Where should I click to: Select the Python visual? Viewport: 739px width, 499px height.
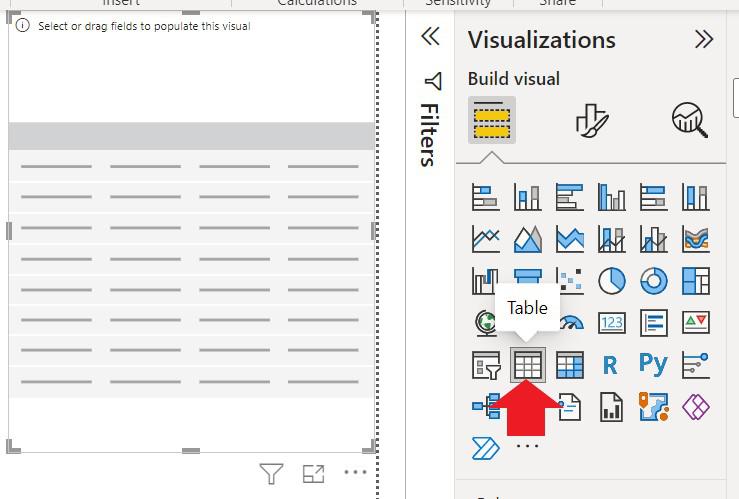pos(653,364)
